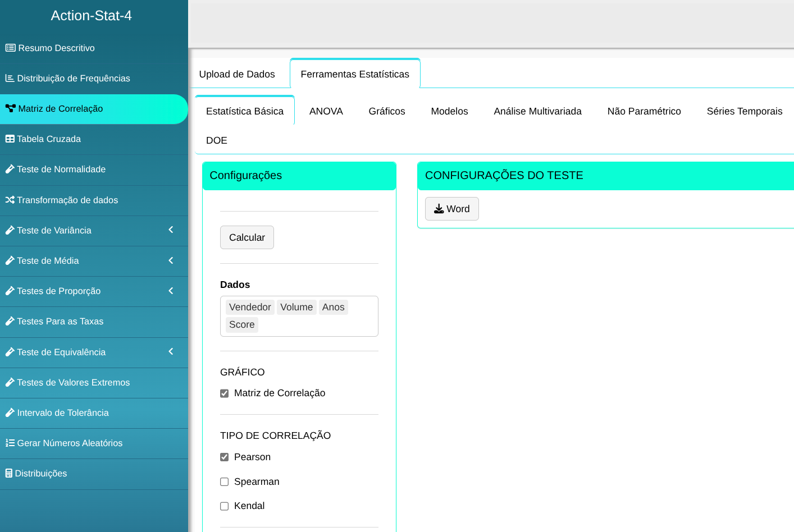Click the Matriz de Correlação diagram icon
The height and width of the screenshot is (532, 794).
10,109
